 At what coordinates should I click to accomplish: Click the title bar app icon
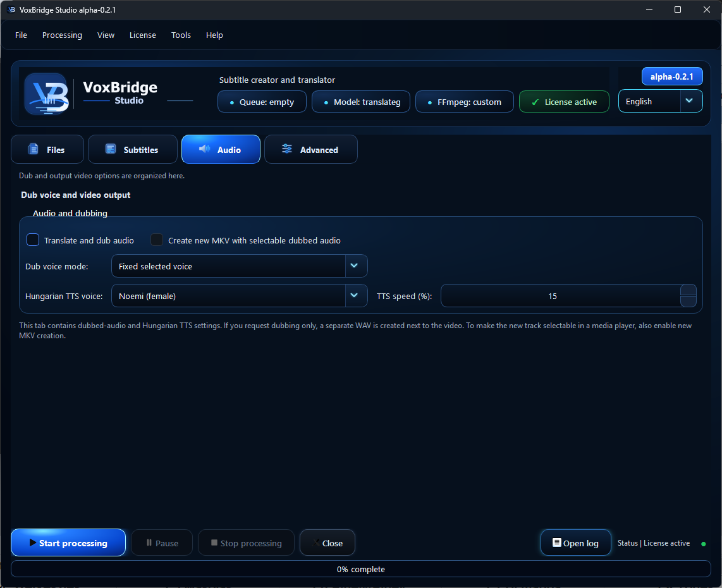(x=11, y=9)
